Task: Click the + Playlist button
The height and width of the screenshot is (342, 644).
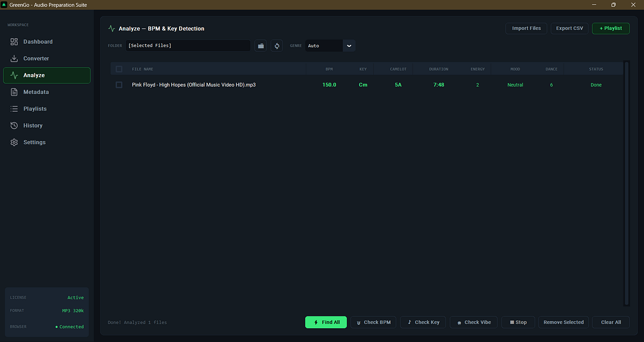Action: coord(611,28)
